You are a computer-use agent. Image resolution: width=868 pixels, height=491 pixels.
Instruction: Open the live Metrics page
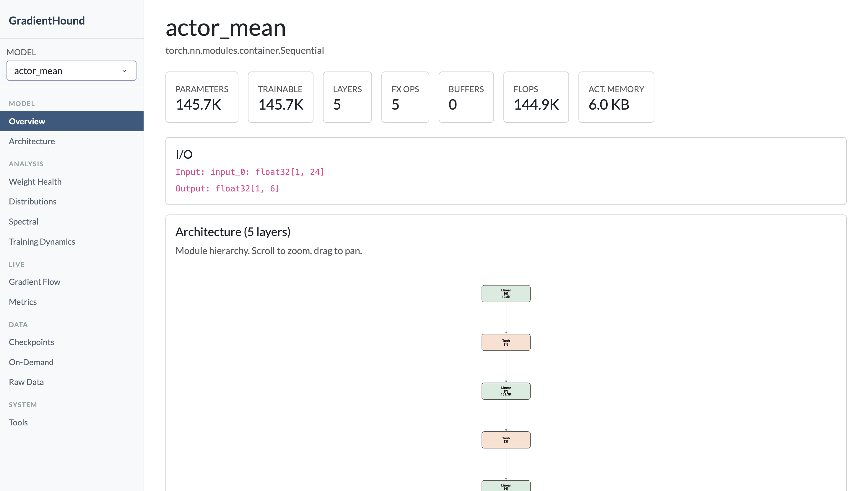pyautogui.click(x=22, y=302)
